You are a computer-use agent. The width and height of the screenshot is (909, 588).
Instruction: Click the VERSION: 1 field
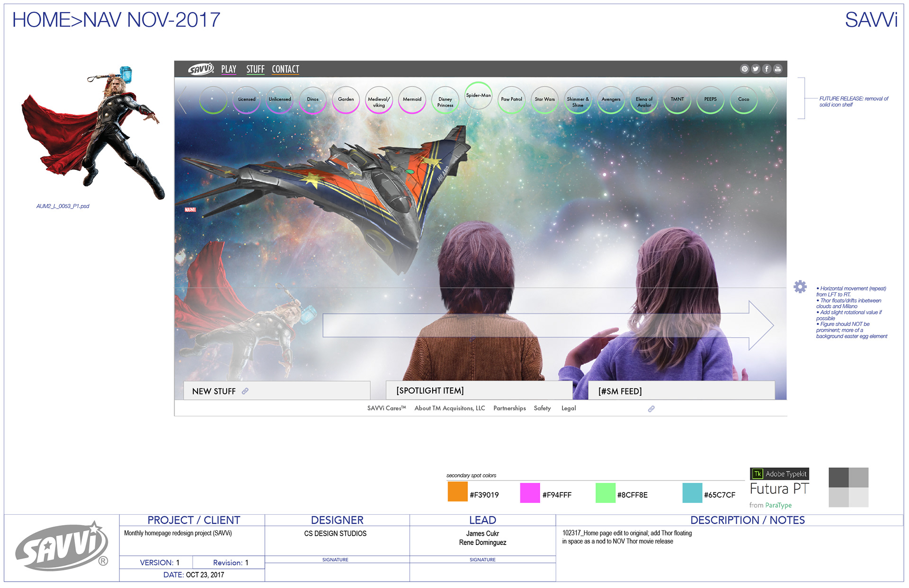160,562
